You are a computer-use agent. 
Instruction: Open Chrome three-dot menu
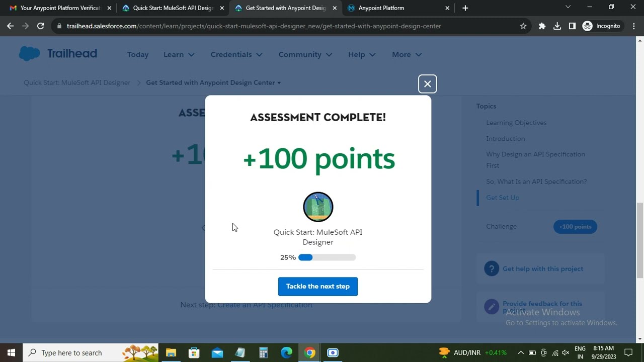[634, 26]
